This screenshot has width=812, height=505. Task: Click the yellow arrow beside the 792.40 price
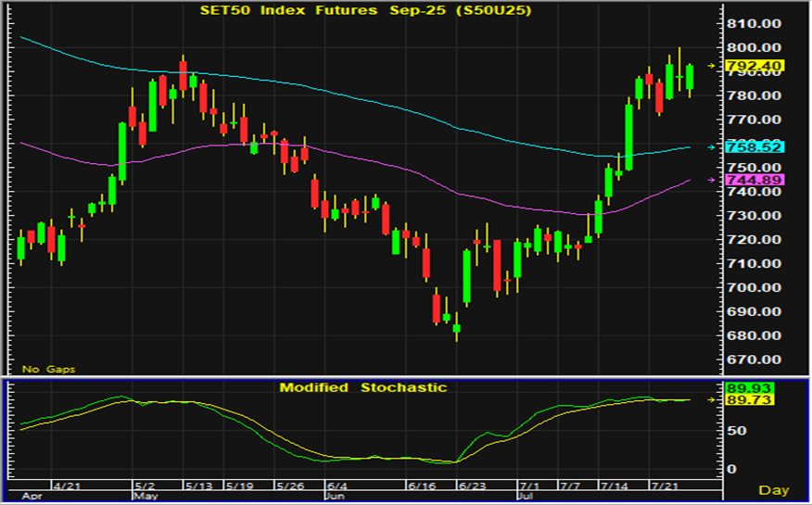712,66
